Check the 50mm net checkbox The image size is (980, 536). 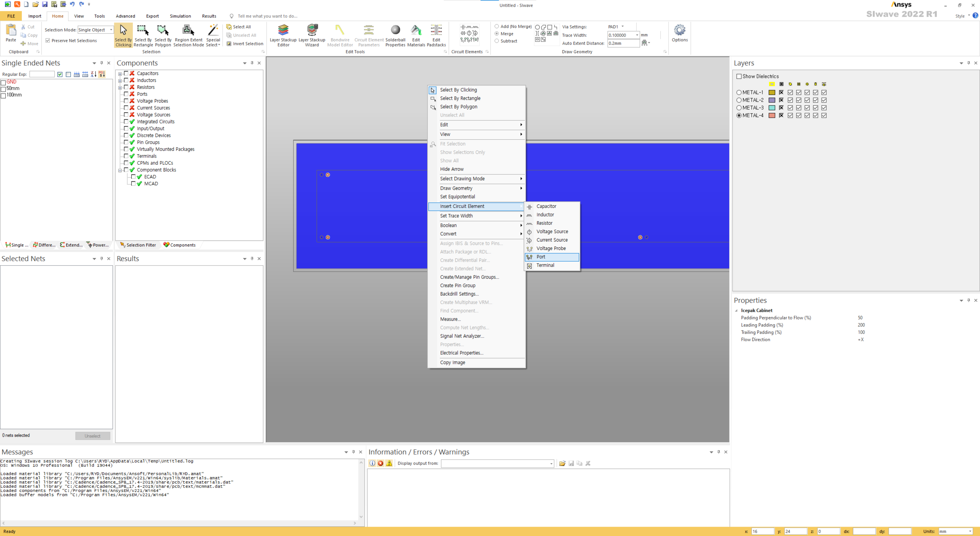coord(3,89)
